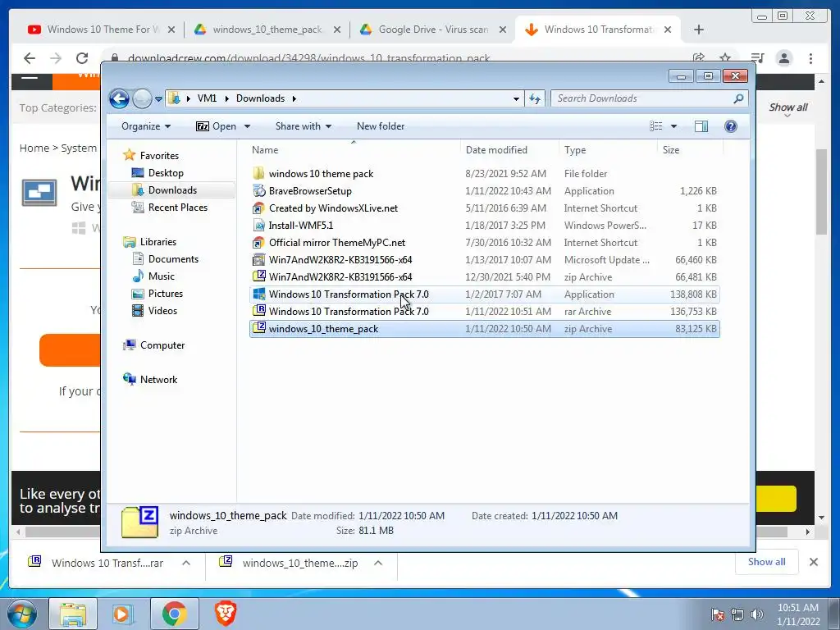Image resolution: width=840 pixels, height=630 pixels.
Task: Open address bar previous locations dropdown
Action: click(x=516, y=98)
